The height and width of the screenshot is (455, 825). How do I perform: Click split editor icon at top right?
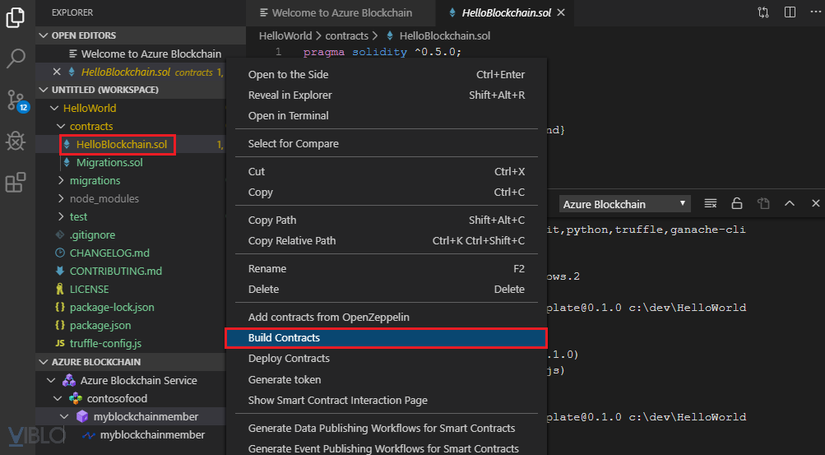(790, 12)
